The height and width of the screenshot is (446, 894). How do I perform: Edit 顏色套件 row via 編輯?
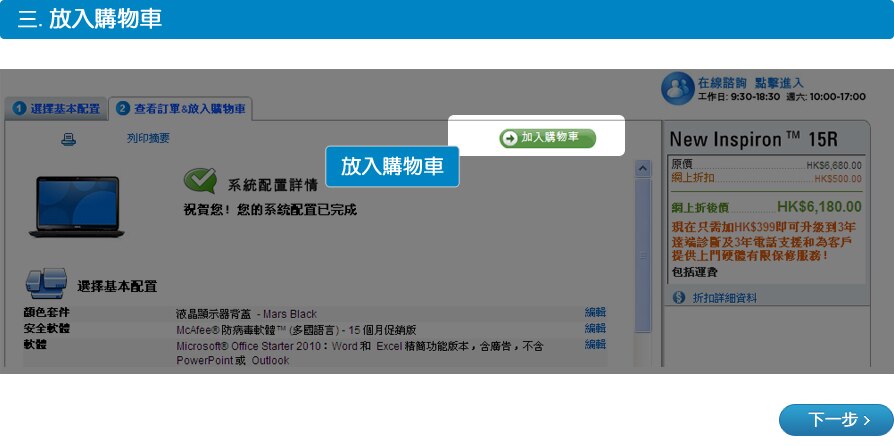click(x=595, y=312)
